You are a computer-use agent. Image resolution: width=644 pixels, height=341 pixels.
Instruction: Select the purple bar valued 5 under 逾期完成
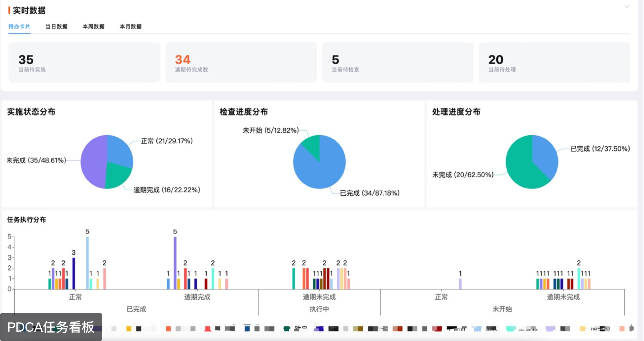point(175,263)
